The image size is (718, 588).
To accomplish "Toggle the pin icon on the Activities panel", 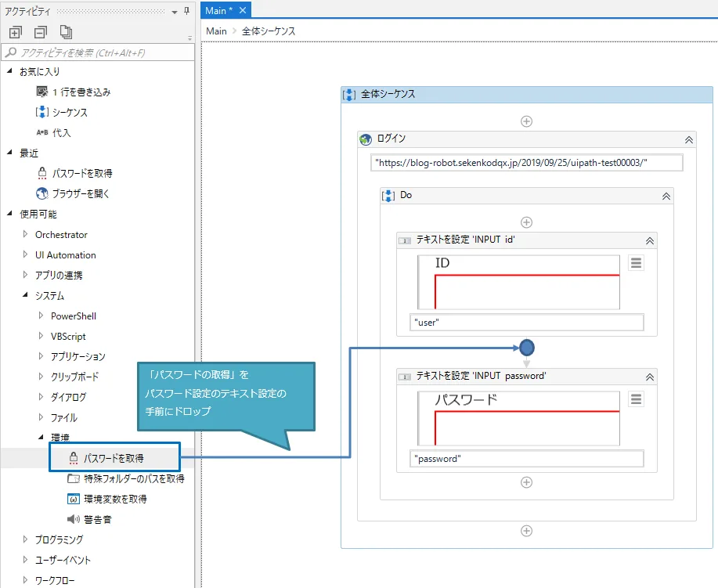I will click(x=186, y=11).
